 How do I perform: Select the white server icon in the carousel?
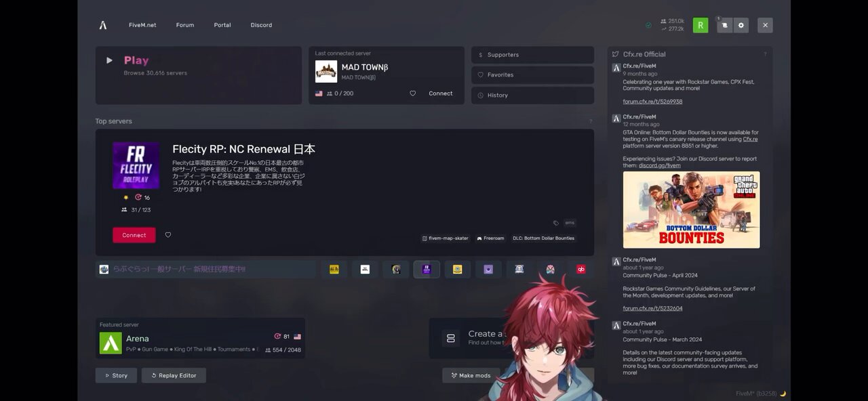click(x=365, y=269)
